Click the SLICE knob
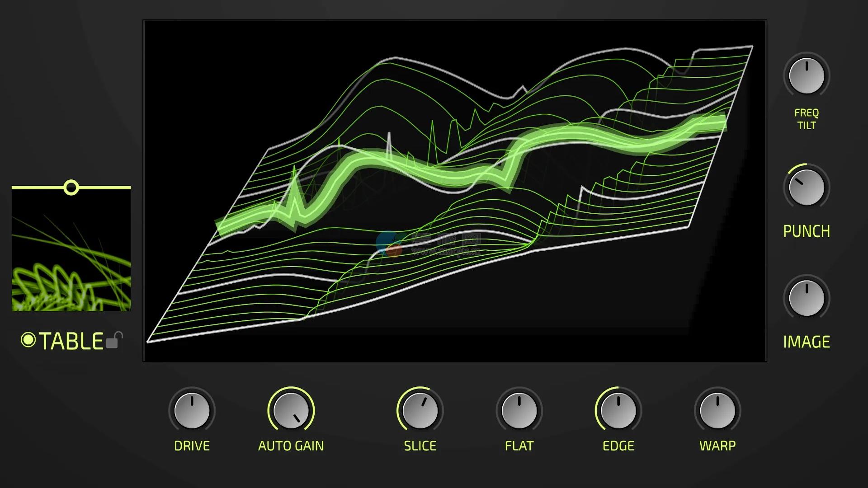 pos(420,411)
